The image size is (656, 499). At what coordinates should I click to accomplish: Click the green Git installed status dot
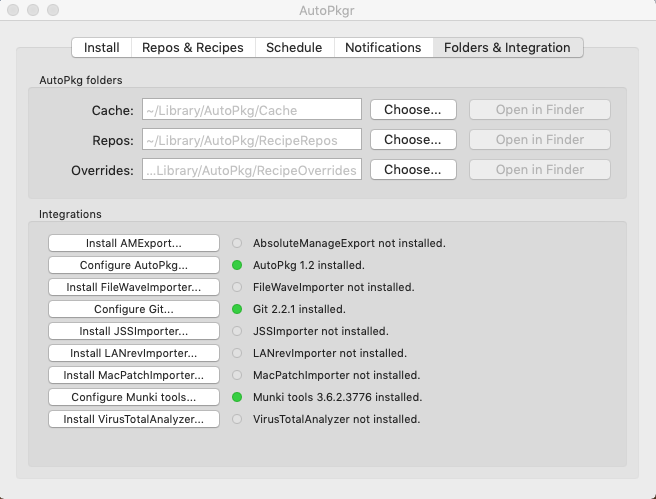pyautogui.click(x=237, y=309)
